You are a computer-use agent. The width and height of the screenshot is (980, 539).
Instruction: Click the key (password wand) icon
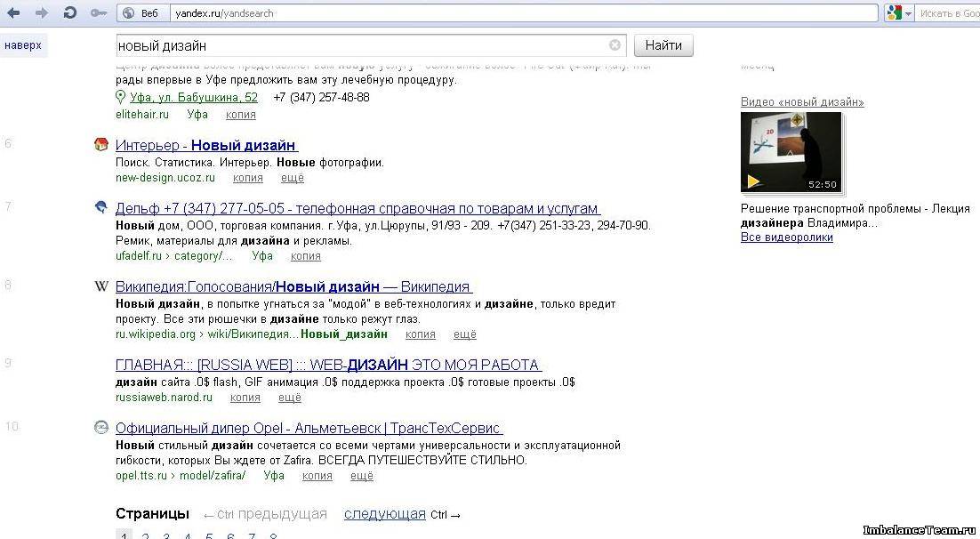tap(98, 13)
